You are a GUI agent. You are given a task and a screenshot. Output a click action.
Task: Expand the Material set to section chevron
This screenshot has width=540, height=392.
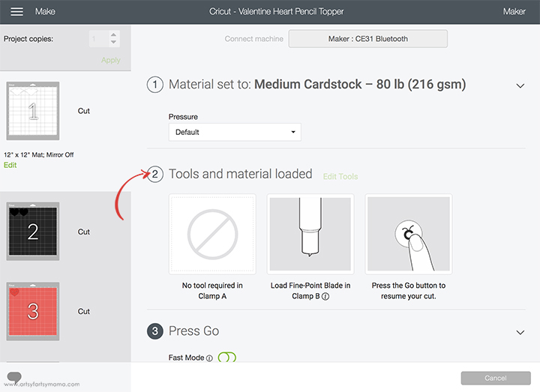point(520,85)
